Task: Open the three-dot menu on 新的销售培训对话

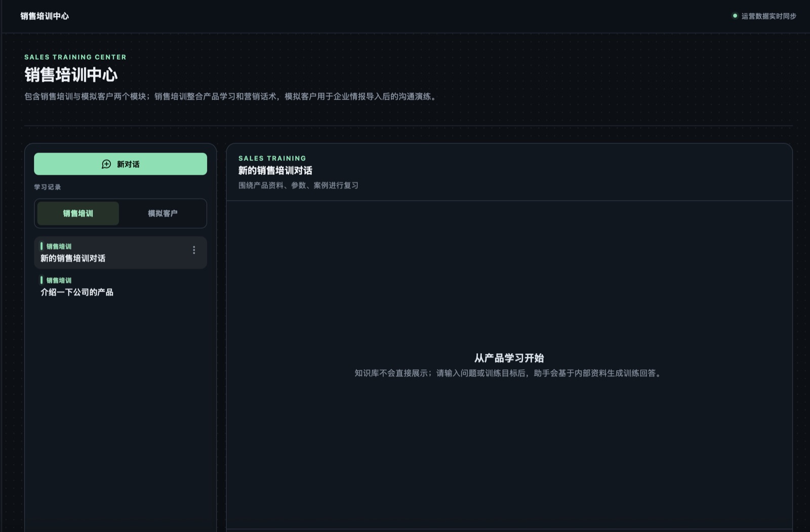Action: (194, 250)
